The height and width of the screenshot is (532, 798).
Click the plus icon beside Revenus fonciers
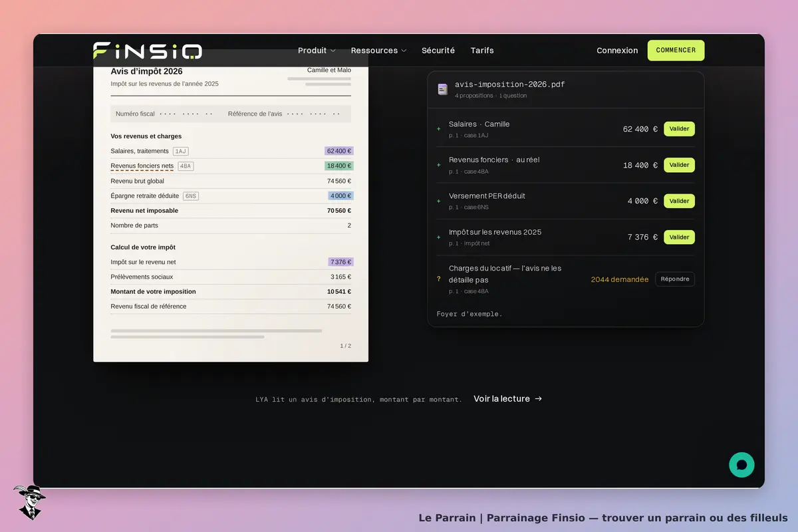click(438, 165)
